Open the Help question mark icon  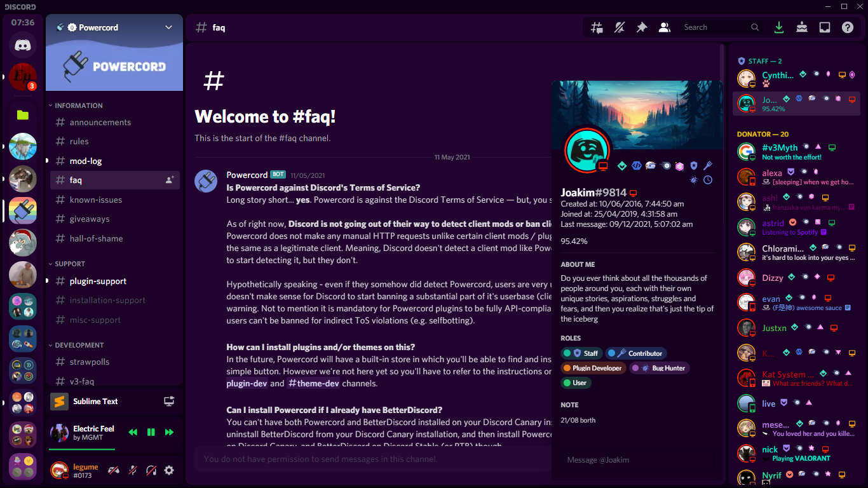coord(848,27)
